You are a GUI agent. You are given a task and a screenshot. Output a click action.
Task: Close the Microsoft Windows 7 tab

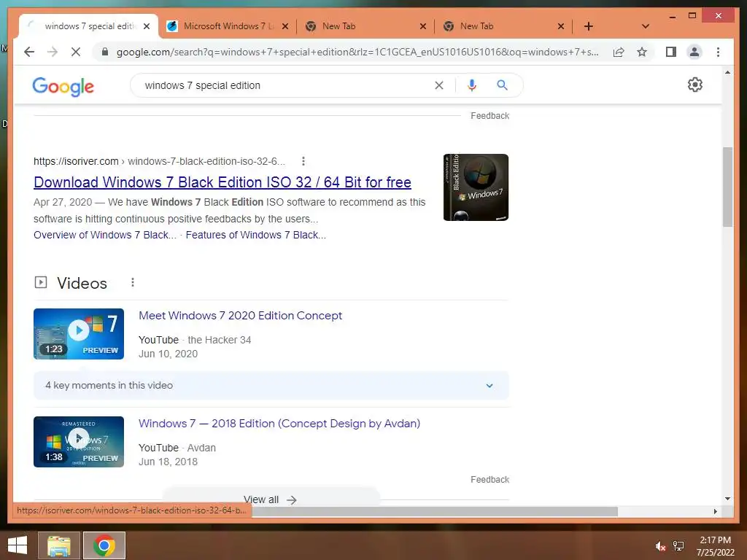click(x=285, y=26)
